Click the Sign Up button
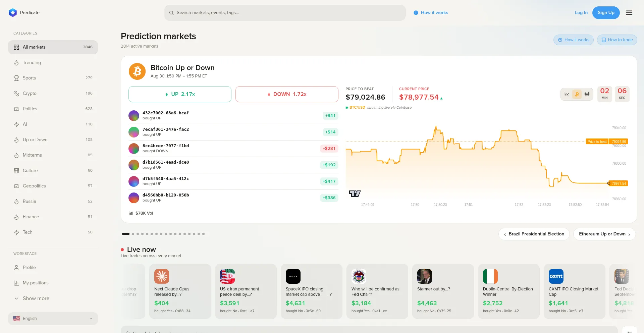Screen dimensions: 644x333 point(606,13)
